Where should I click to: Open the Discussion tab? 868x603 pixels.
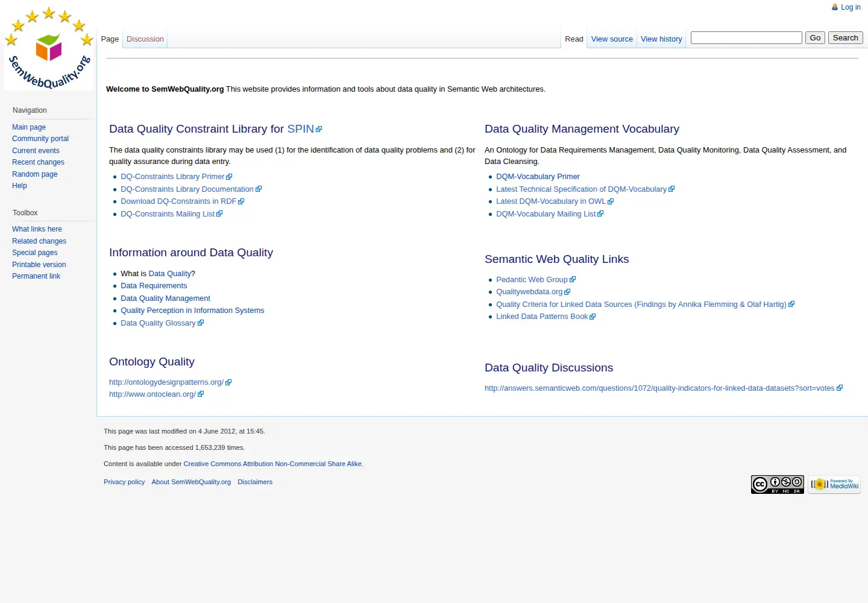click(x=145, y=39)
